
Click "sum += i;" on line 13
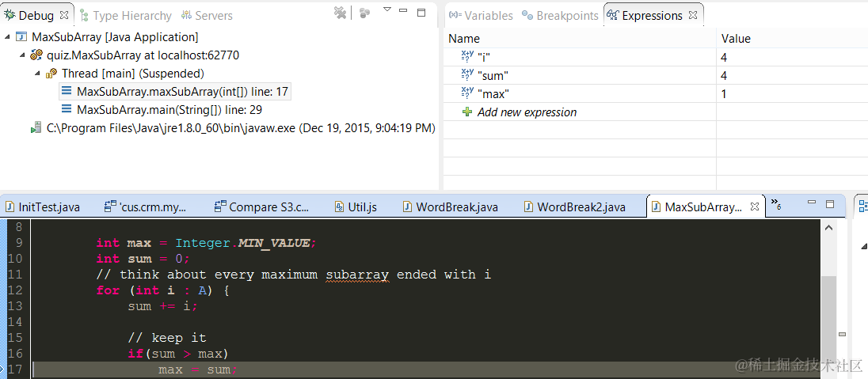point(163,306)
